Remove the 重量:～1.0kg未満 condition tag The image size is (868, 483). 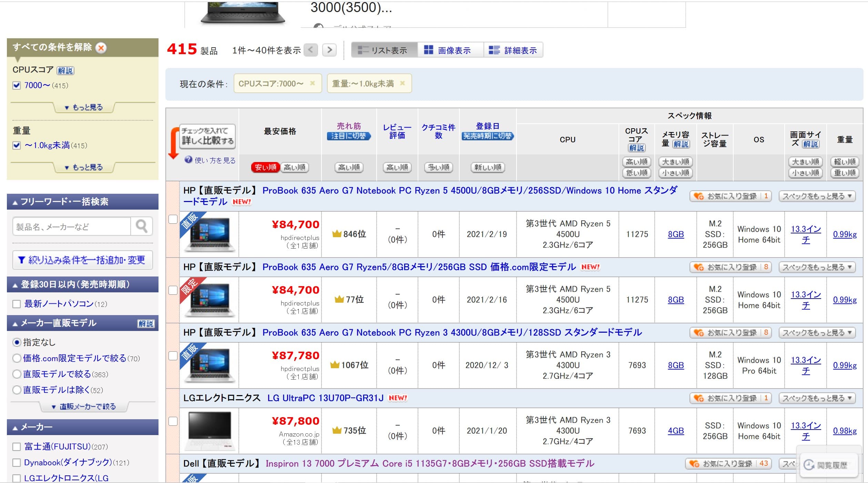point(402,83)
